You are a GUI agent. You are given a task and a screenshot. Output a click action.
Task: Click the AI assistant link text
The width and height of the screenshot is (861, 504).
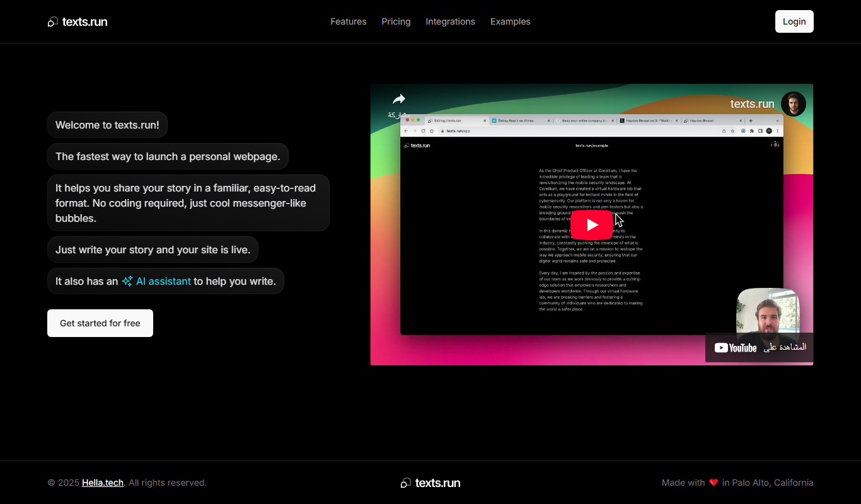coord(163,281)
